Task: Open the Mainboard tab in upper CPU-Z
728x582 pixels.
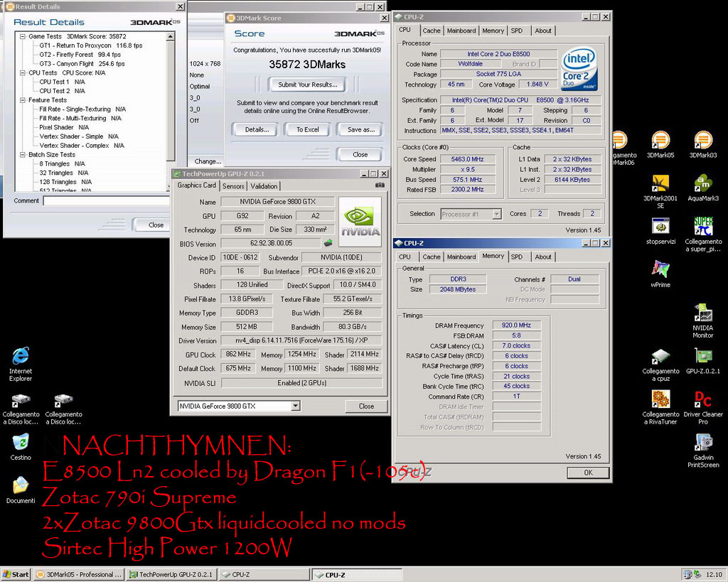Action: [x=461, y=31]
